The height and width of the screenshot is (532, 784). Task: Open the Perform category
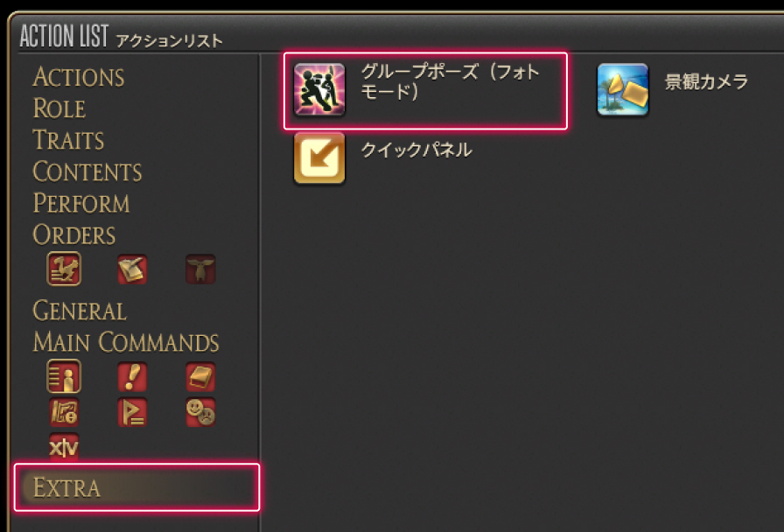tap(81, 203)
